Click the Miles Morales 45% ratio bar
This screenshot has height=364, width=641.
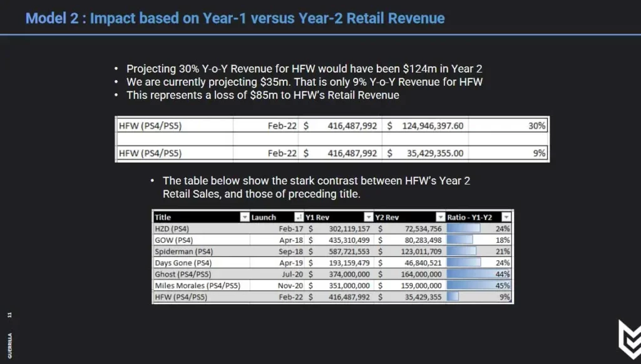point(478,285)
